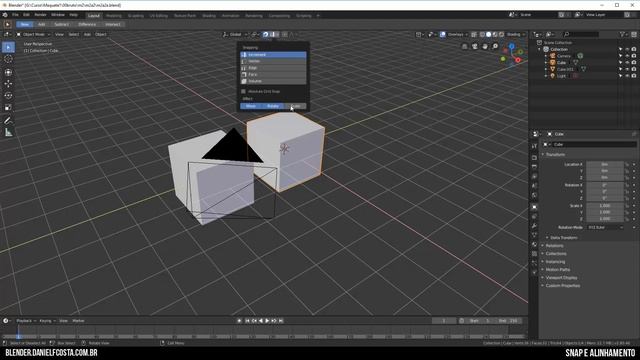Click the pan hand icon in viewport

485,47
